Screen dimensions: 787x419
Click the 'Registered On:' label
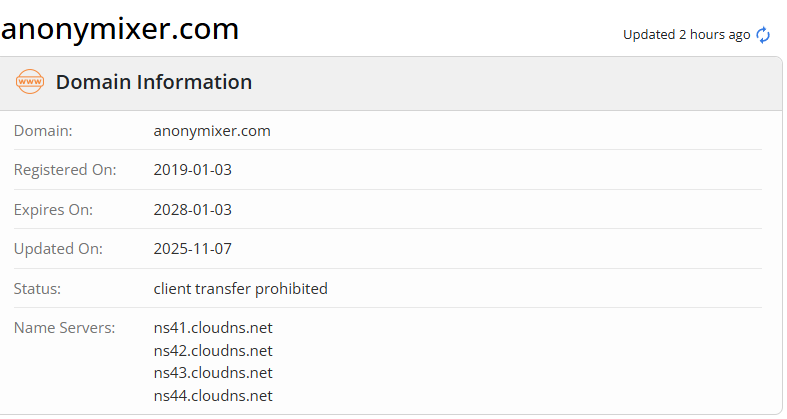coord(65,170)
